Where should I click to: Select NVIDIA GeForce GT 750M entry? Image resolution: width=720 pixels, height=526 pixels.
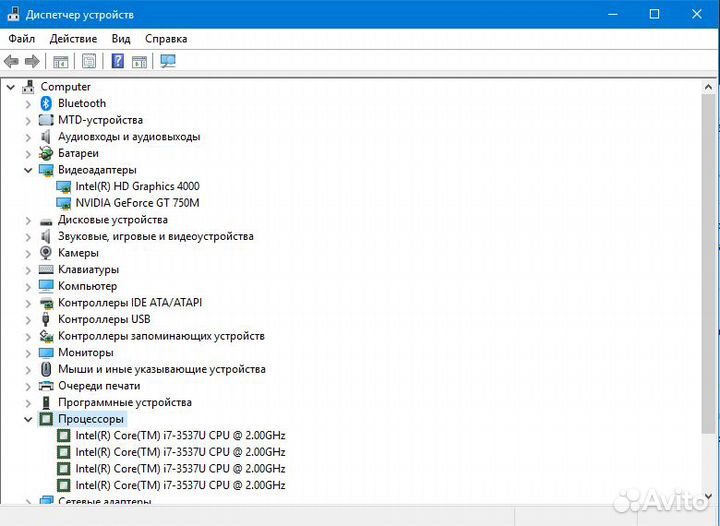pyautogui.click(x=137, y=203)
